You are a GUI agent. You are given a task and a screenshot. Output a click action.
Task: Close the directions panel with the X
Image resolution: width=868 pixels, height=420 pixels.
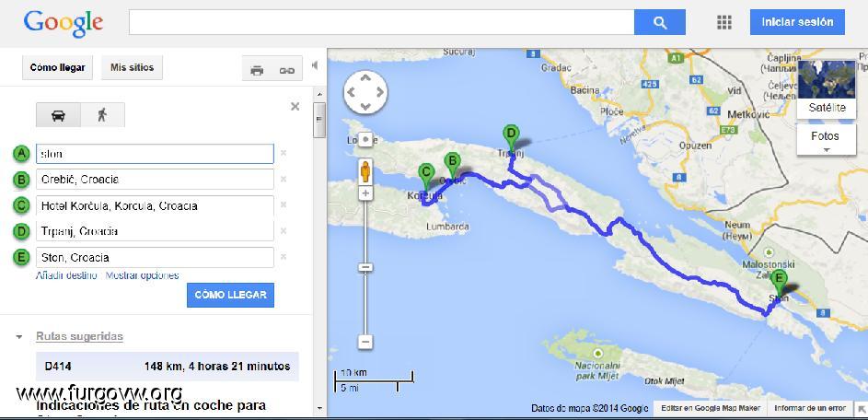click(x=295, y=107)
